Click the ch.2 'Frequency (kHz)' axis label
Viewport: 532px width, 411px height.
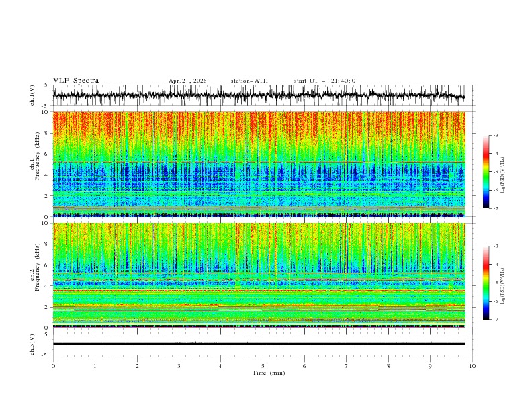coord(37,267)
